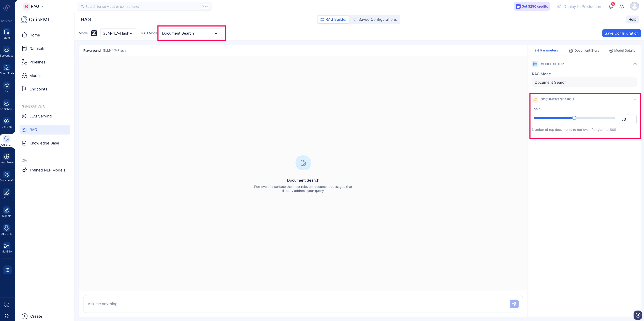Select the Document Store tab

coord(584,50)
